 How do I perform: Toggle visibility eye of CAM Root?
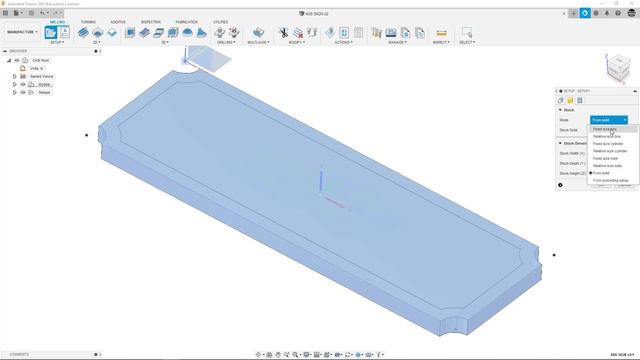tap(17, 60)
